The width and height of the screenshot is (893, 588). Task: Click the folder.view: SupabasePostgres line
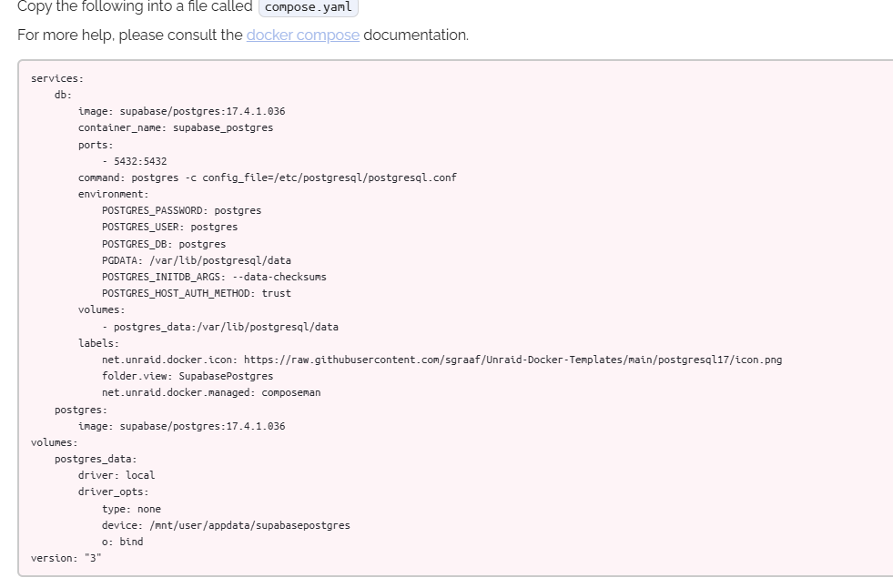coord(188,376)
